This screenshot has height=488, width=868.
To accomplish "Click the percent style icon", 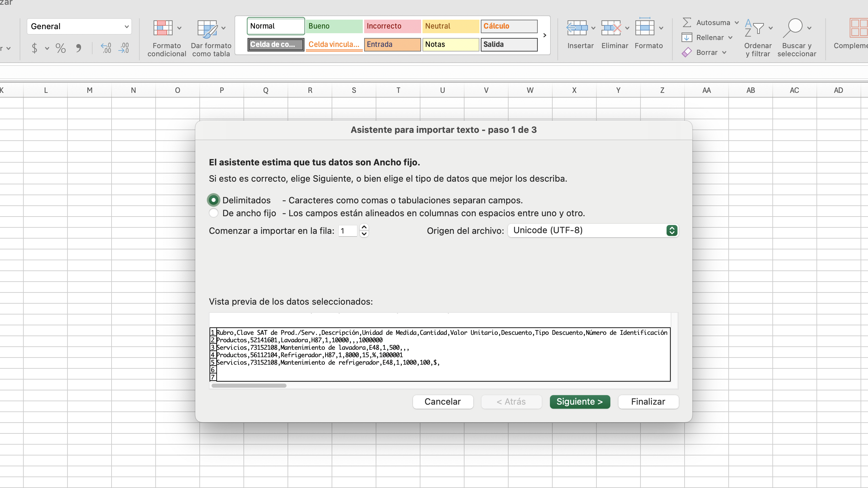I will click(x=61, y=48).
